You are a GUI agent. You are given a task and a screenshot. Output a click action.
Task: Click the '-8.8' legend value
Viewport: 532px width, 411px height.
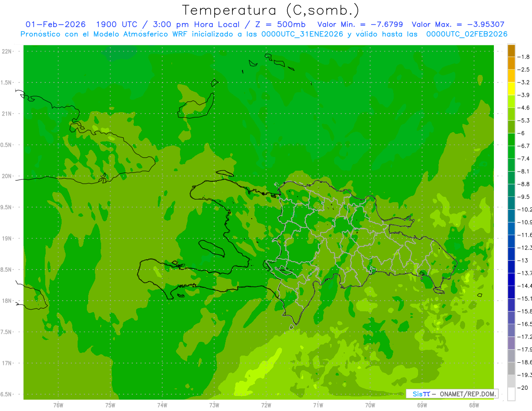coord(523,184)
